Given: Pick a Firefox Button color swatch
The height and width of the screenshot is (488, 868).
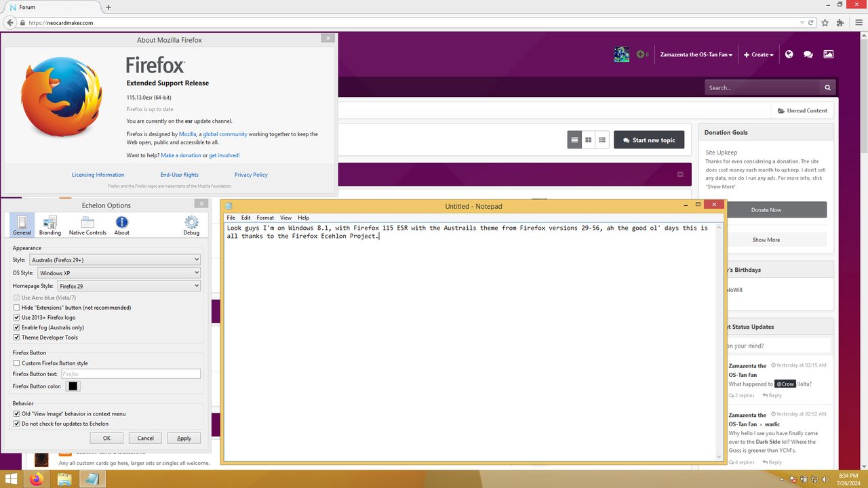Looking at the screenshot, I should pos(73,386).
